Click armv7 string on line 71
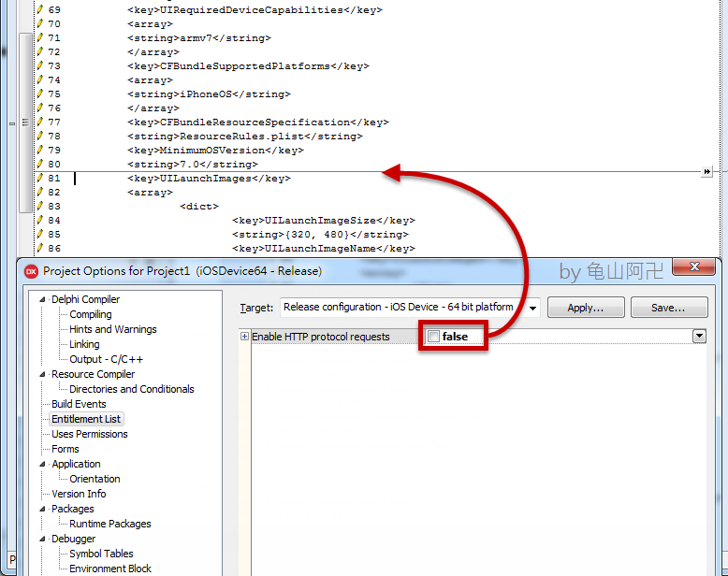The image size is (728, 576). click(x=199, y=38)
